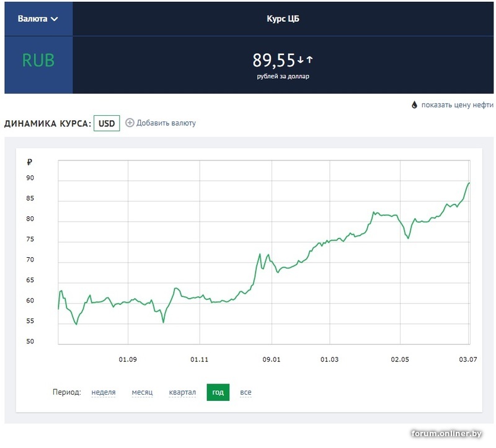Show the full history with "все"
The height and width of the screenshot is (448, 496).
pos(246,392)
